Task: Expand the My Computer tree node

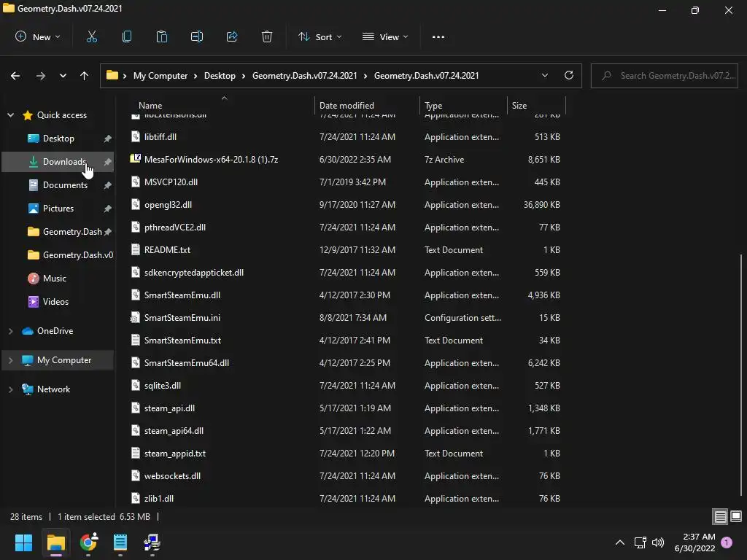Action: 10,360
